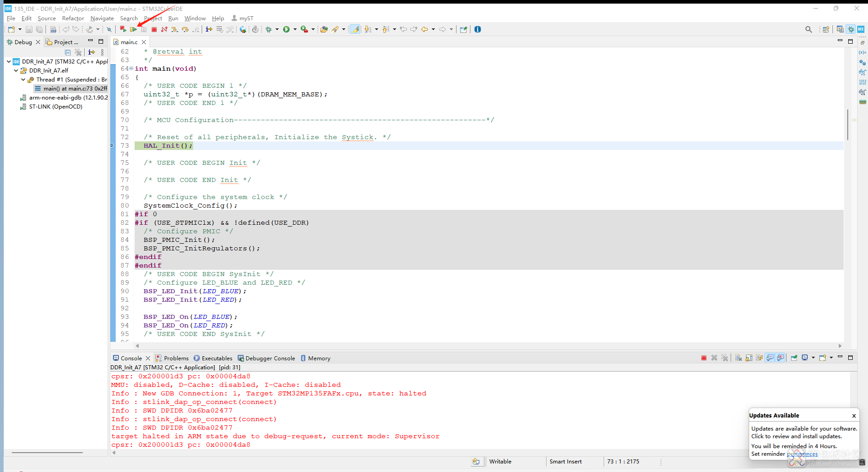Open the Run configurations dropdown arrow
This screenshot has width=868, height=472.
(x=295, y=29)
